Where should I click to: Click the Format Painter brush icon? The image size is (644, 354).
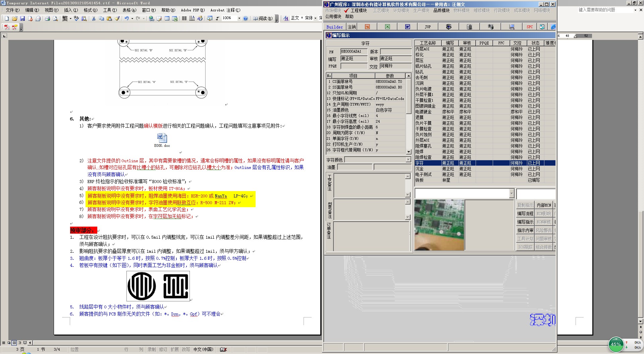tap(117, 18)
